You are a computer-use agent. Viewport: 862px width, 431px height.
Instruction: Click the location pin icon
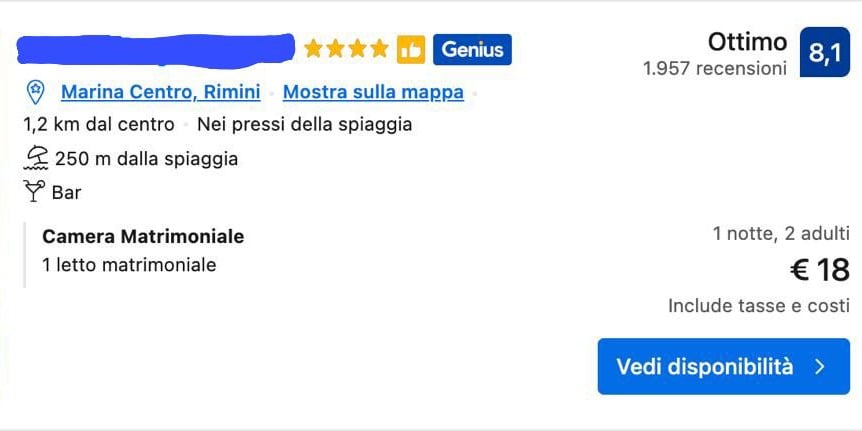point(35,92)
